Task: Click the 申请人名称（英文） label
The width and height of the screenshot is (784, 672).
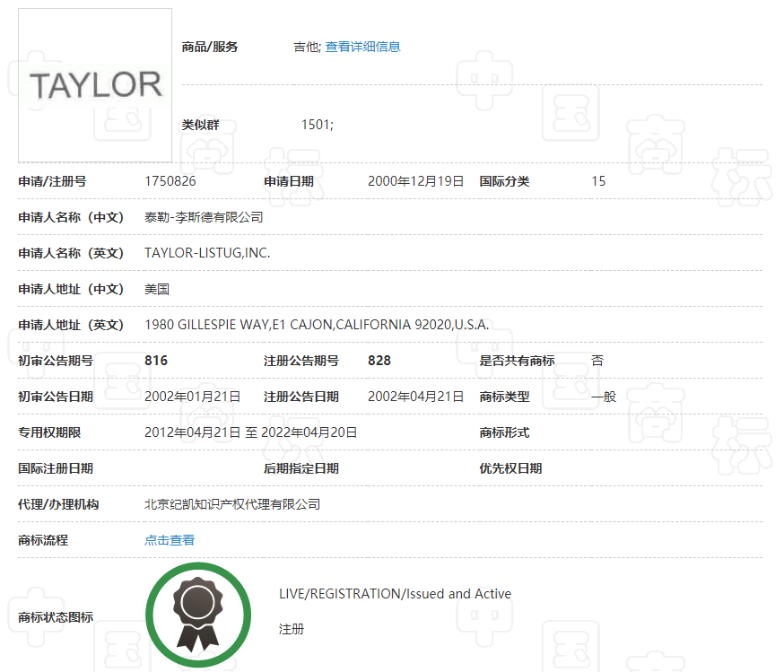Action: click(x=71, y=253)
